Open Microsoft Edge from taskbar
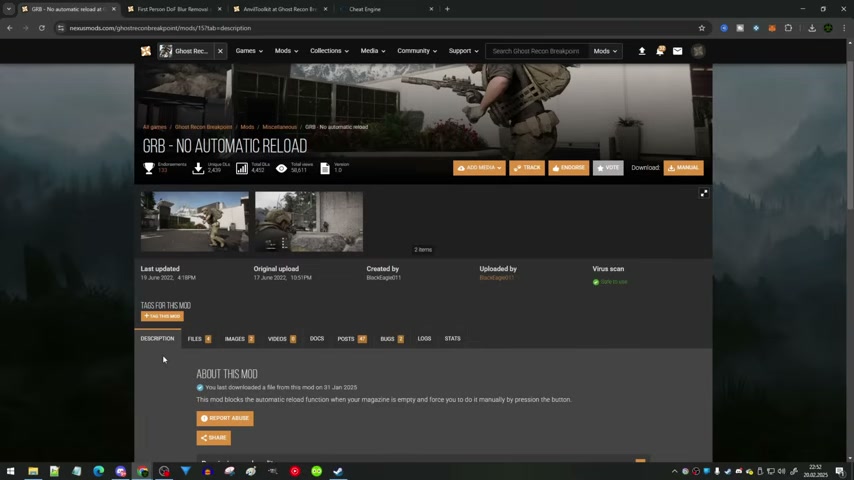Viewport: 854px width, 480px height. click(98, 471)
